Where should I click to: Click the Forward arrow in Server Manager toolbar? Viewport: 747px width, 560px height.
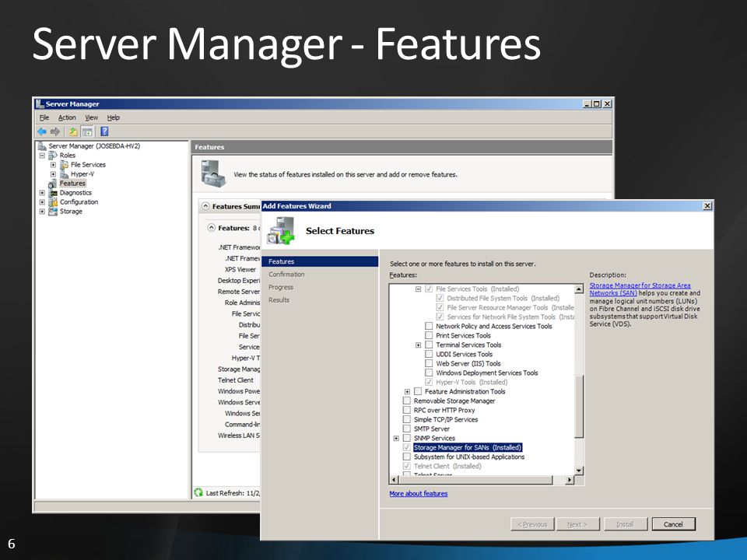[55, 131]
